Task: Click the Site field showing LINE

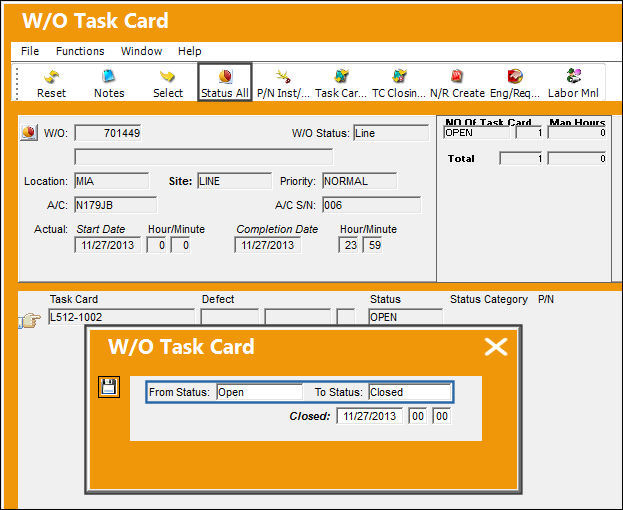Action: tap(234, 181)
